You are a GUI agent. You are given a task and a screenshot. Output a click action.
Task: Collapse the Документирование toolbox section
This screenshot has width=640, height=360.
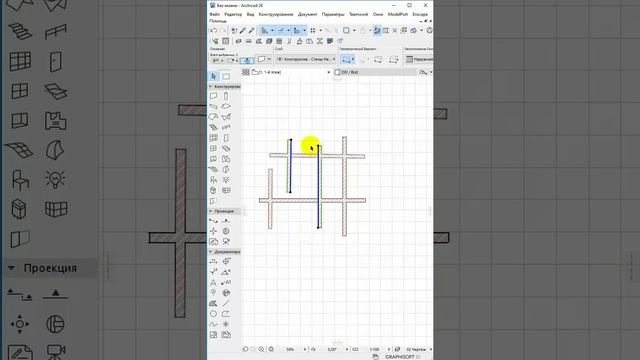[x=211, y=252]
